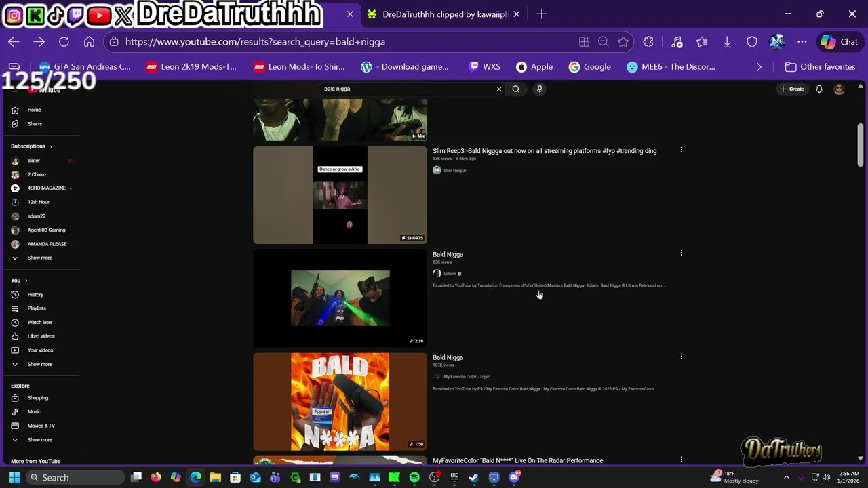Open the MEE6 Discord bookmark
The height and width of the screenshot is (488, 868).
coord(671,67)
